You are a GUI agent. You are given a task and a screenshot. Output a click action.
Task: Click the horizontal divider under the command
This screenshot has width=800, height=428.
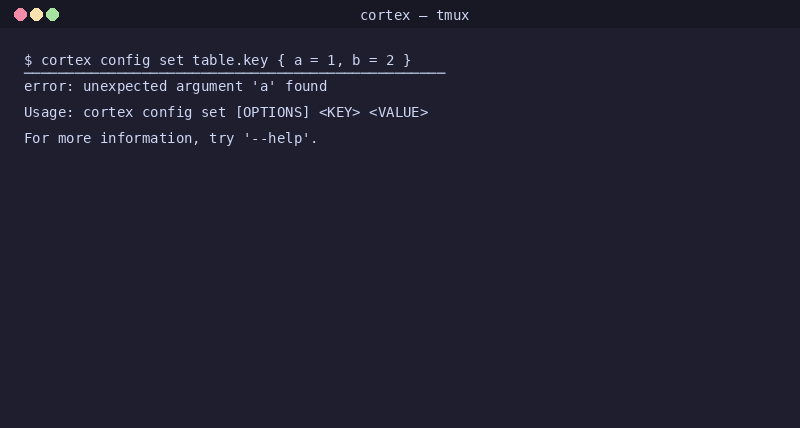click(x=235, y=73)
